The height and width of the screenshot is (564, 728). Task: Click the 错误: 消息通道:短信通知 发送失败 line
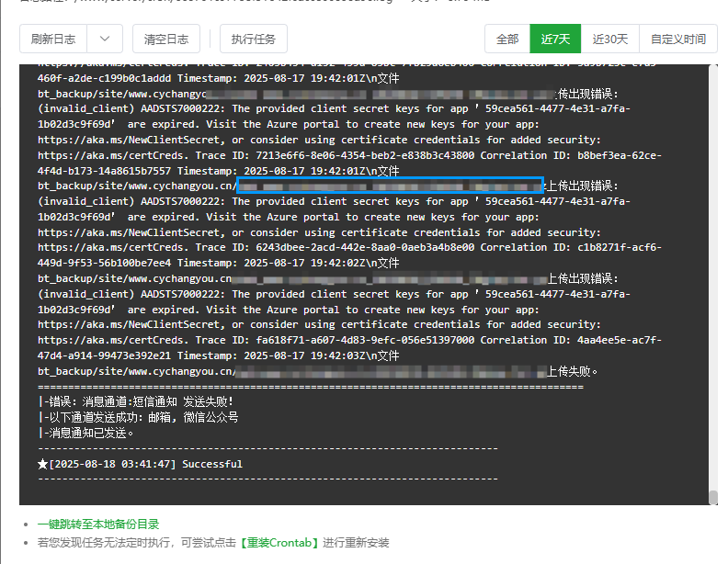135,401
